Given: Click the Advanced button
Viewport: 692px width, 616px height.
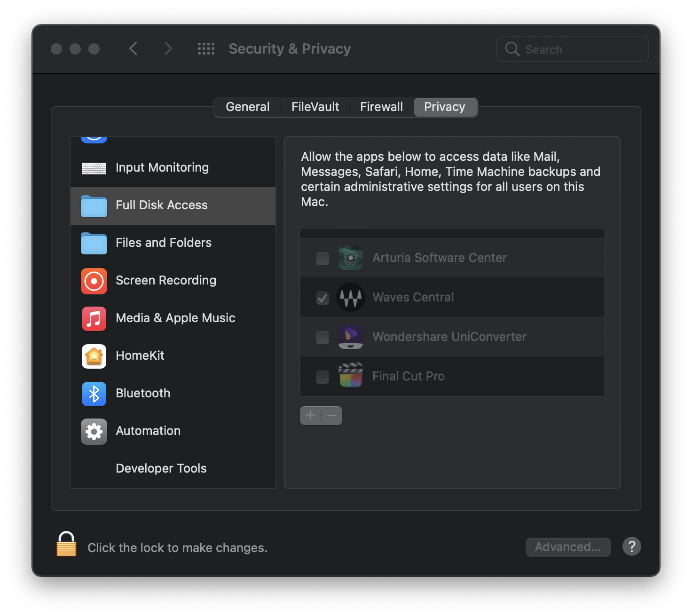Looking at the screenshot, I should [x=568, y=547].
